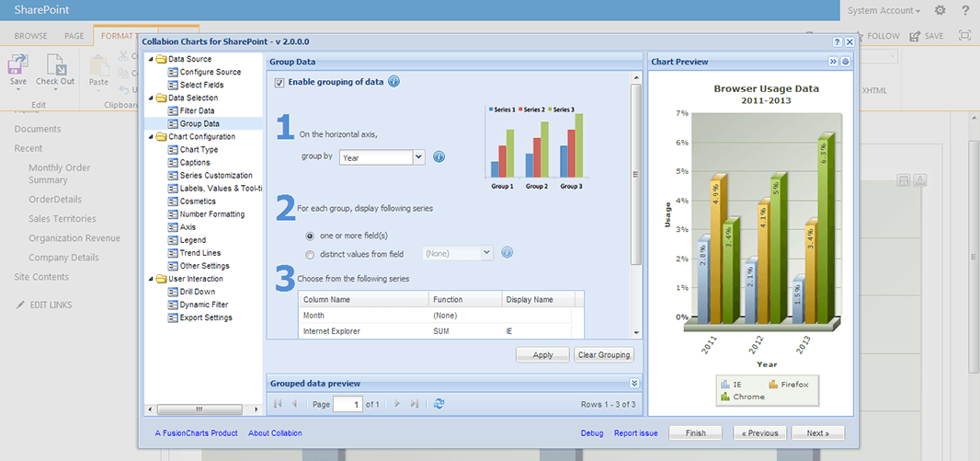Viewport: 980px width, 461px height.
Task: Collapse Chart Preview panel with double-arrow icon
Action: point(833,62)
